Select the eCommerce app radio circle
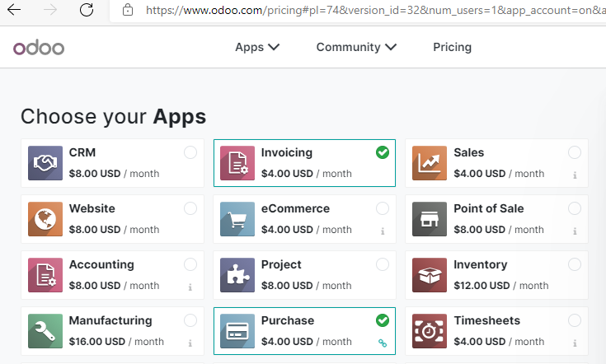 (383, 208)
